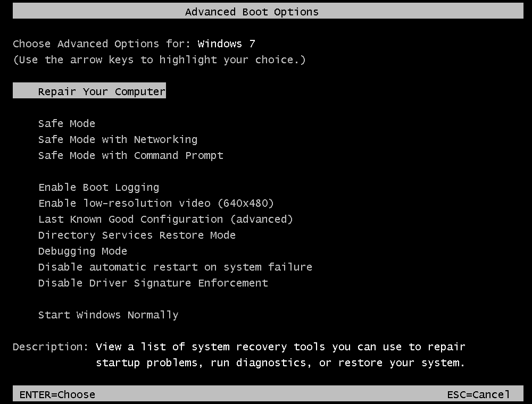Pick Safe Mode with Command Prompt

pos(130,155)
